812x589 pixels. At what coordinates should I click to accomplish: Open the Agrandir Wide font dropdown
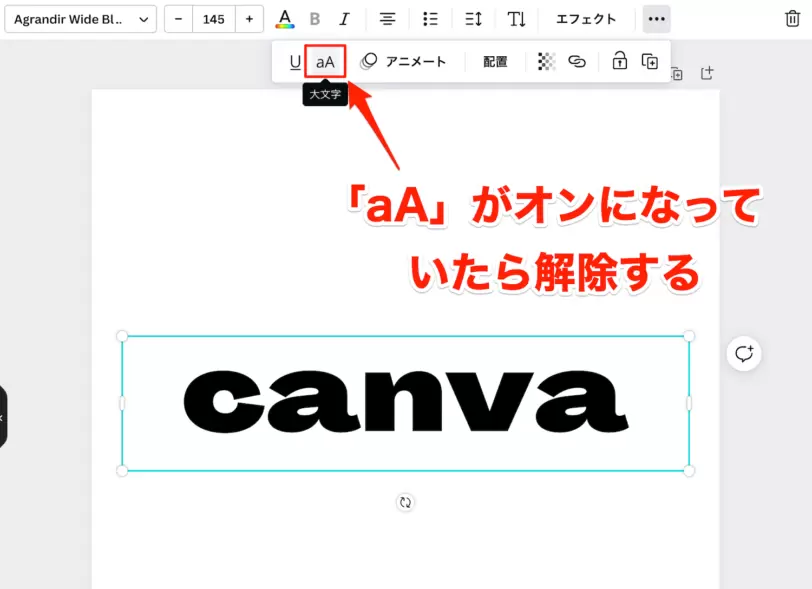80,19
